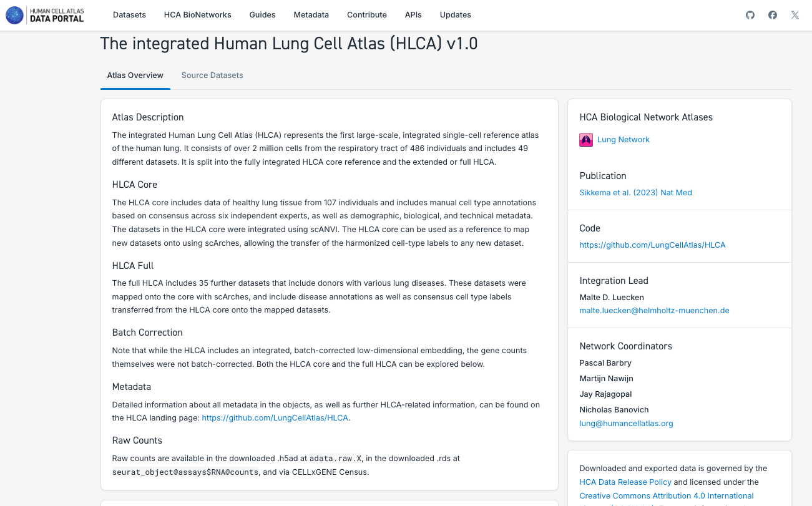Open the Facebook icon in header
Screen dimensions: 812x506
coord(773,15)
